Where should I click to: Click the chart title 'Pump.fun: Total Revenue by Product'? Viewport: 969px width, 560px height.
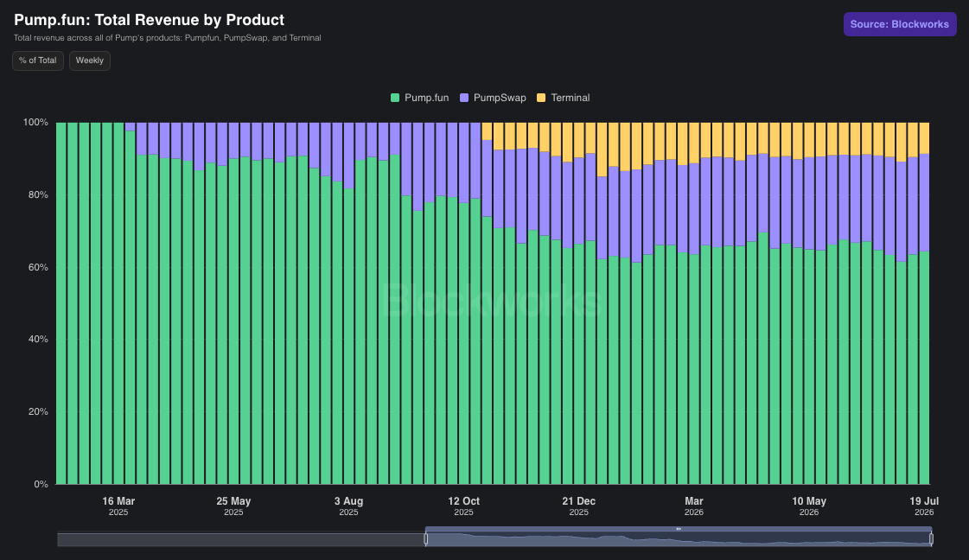tap(149, 20)
